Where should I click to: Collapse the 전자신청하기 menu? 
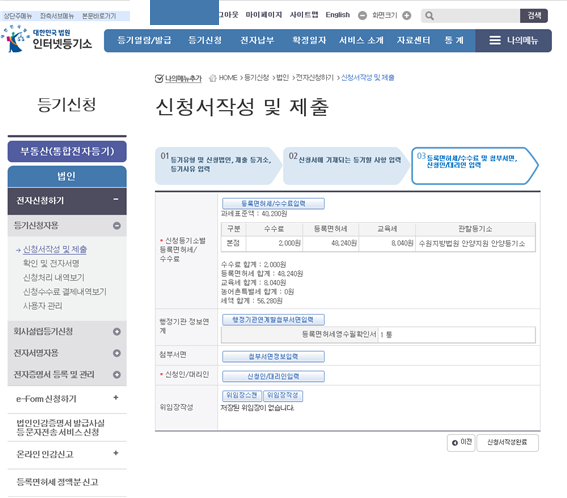(116, 199)
